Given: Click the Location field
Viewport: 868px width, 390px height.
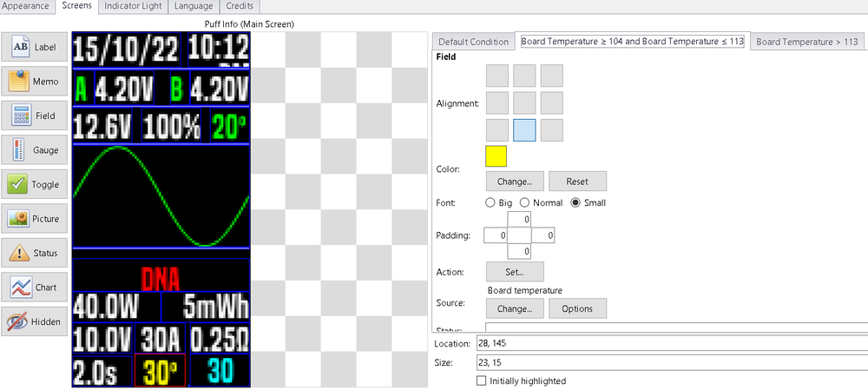Looking at the screenshot, I should pyautogui.click(x=671, y=343).
